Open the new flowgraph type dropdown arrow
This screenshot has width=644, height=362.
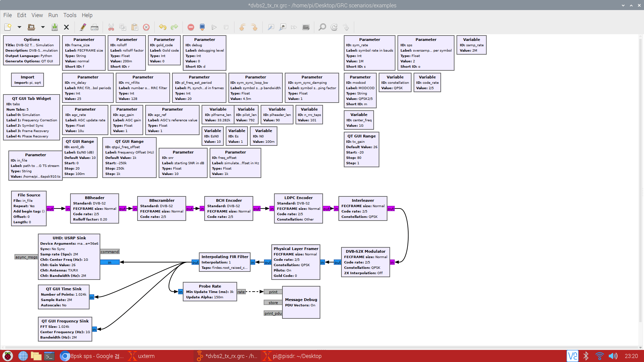19,27
